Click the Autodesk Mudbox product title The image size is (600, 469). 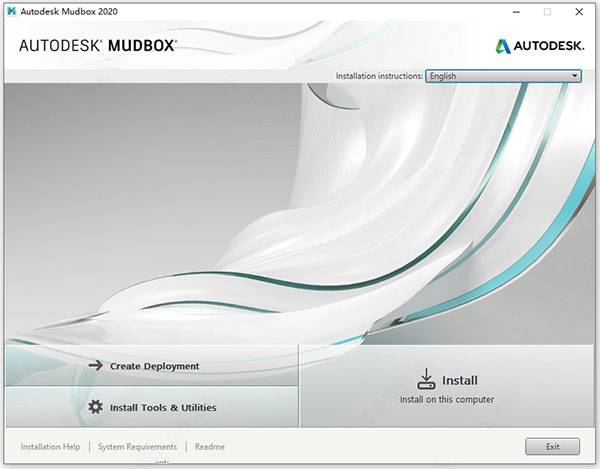[x=98, y=46]
